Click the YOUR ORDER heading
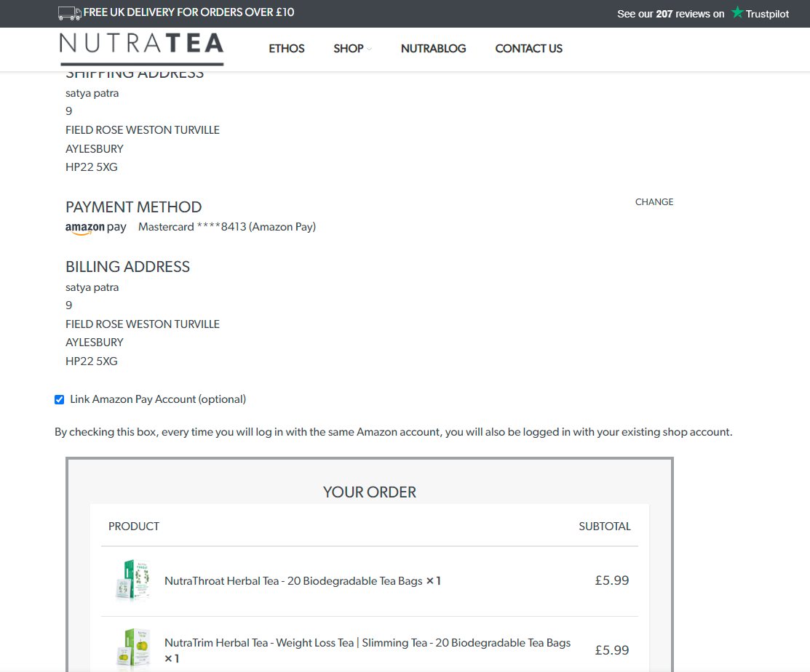The image size is (810, 672). (x=370, y=492)
